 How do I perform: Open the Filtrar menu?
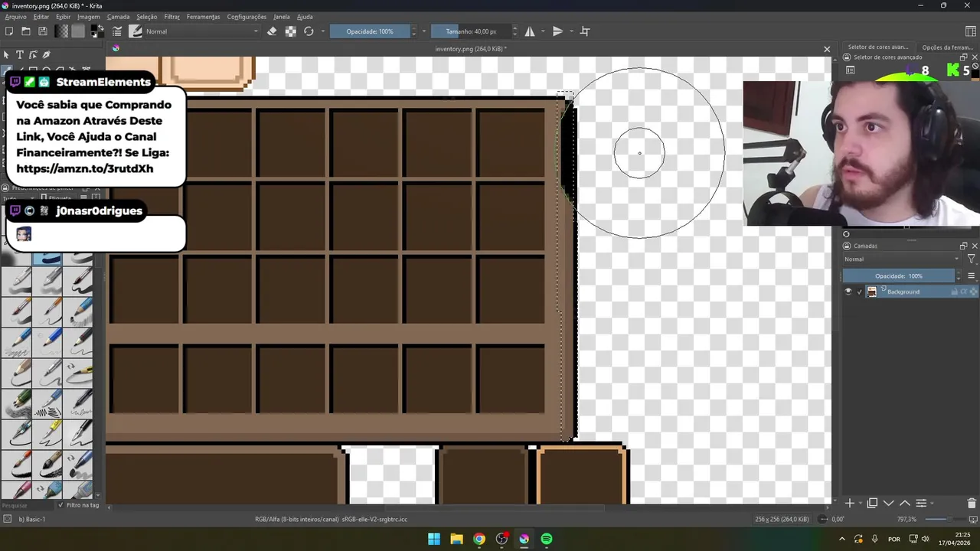click(171, 17)
